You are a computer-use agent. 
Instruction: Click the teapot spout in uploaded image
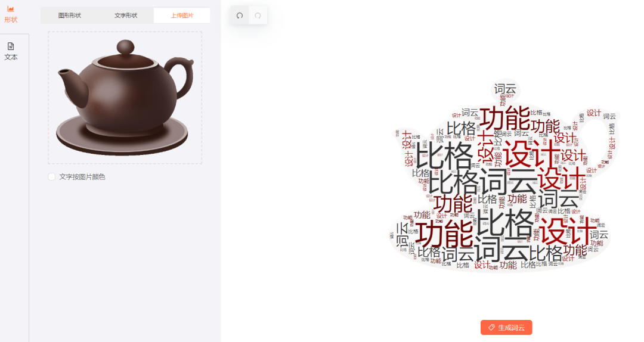(x=72, y=84)
